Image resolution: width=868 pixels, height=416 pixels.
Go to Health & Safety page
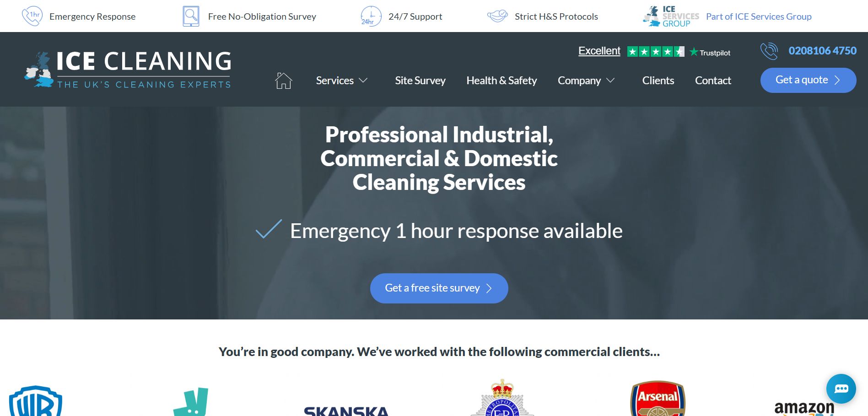pos(501,81)
